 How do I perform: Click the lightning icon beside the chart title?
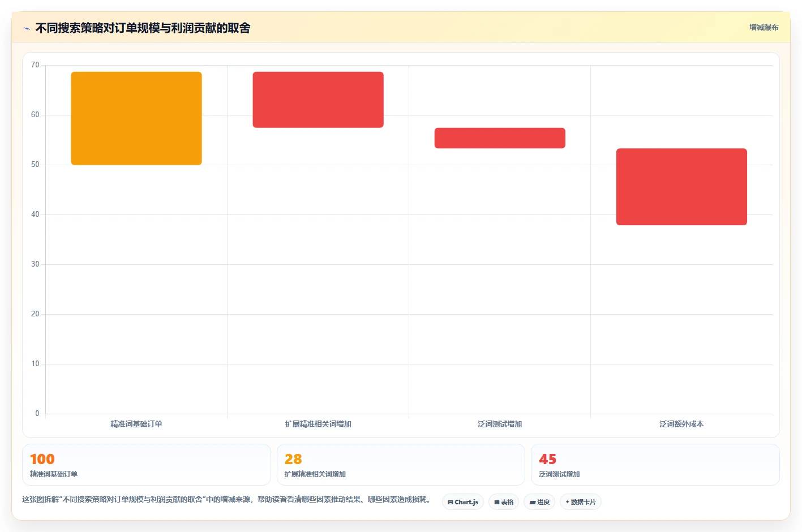(x=27, y=28)
